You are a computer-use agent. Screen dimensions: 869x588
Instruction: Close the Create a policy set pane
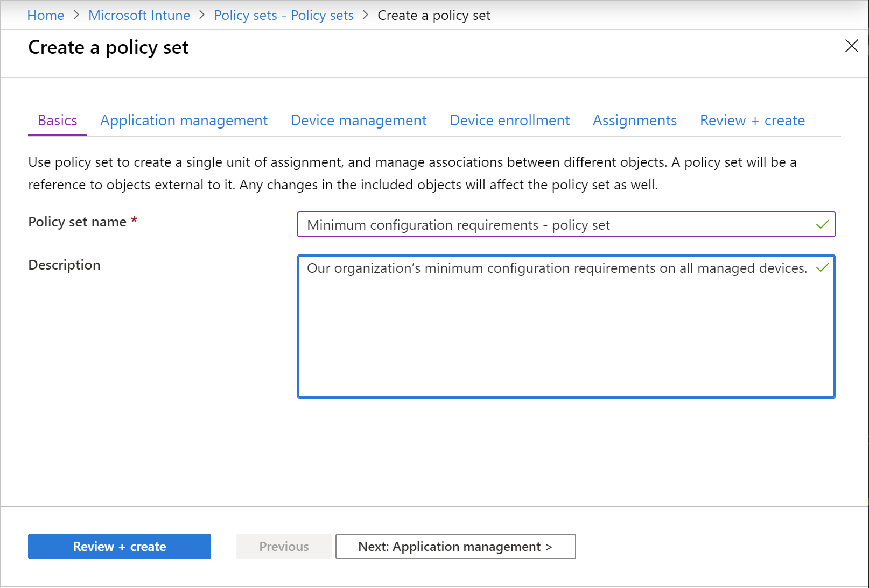point(851,46)
